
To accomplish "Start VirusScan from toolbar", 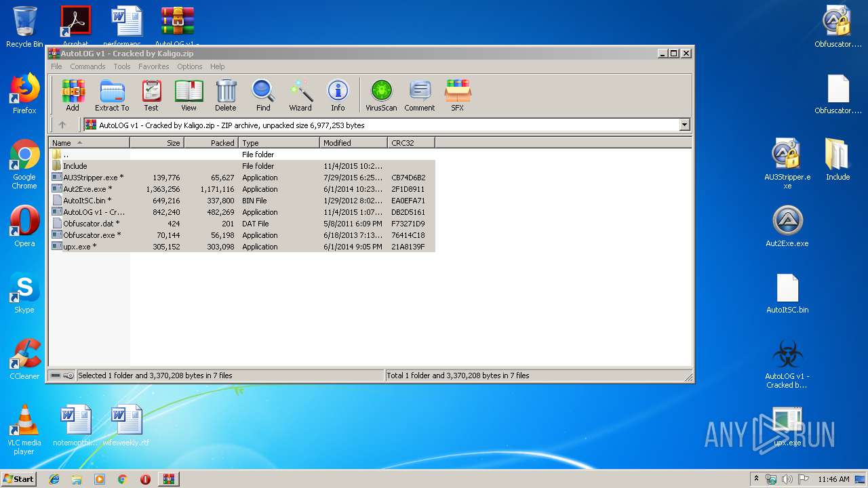I will [x=381, y=96].
